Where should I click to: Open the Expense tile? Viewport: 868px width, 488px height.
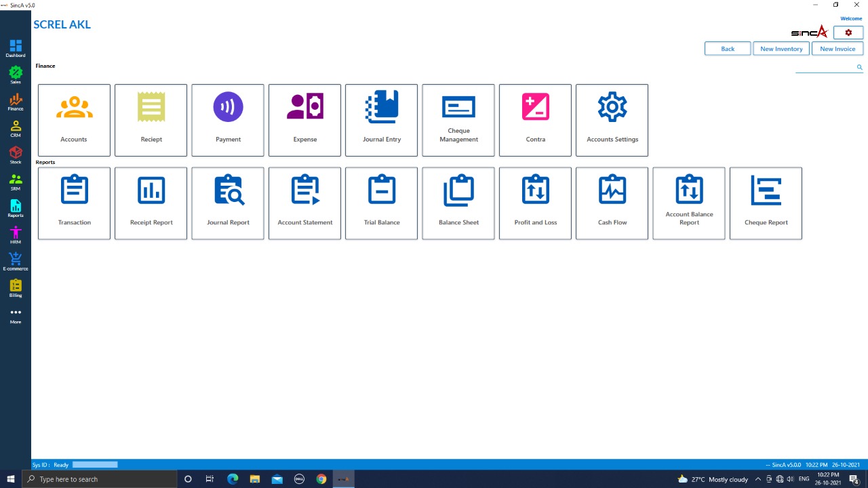point(304,120)
